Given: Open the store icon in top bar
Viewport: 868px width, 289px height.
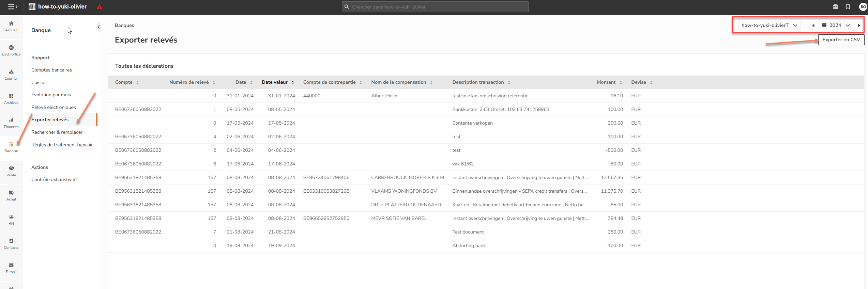Looking at the screenshot, I should tap(836, 7).
